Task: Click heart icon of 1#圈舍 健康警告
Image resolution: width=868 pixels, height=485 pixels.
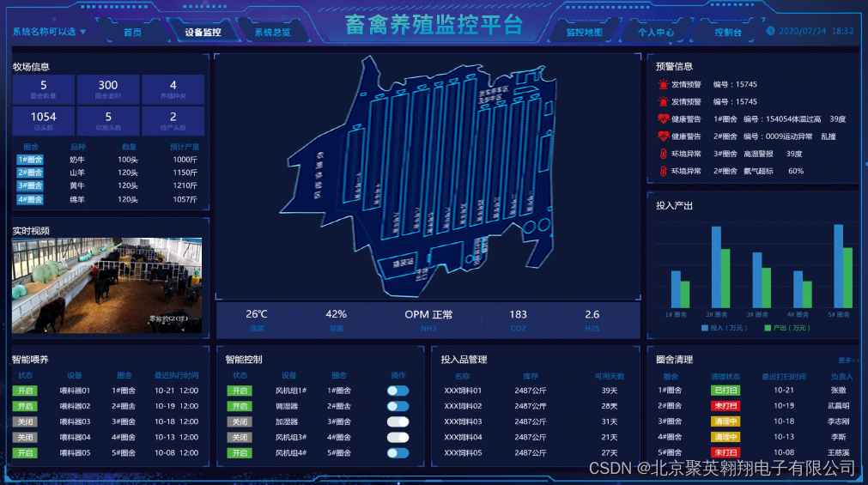Action: tap(663, 118)
